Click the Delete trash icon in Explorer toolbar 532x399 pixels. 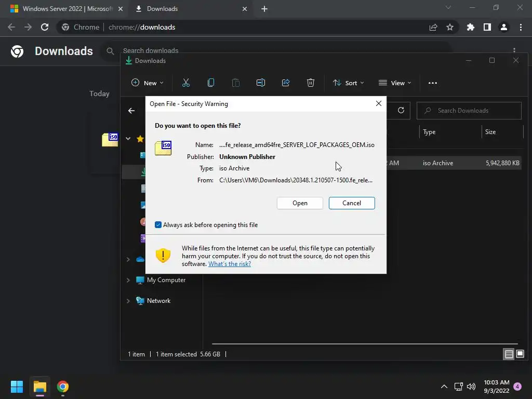pos(311,83)
